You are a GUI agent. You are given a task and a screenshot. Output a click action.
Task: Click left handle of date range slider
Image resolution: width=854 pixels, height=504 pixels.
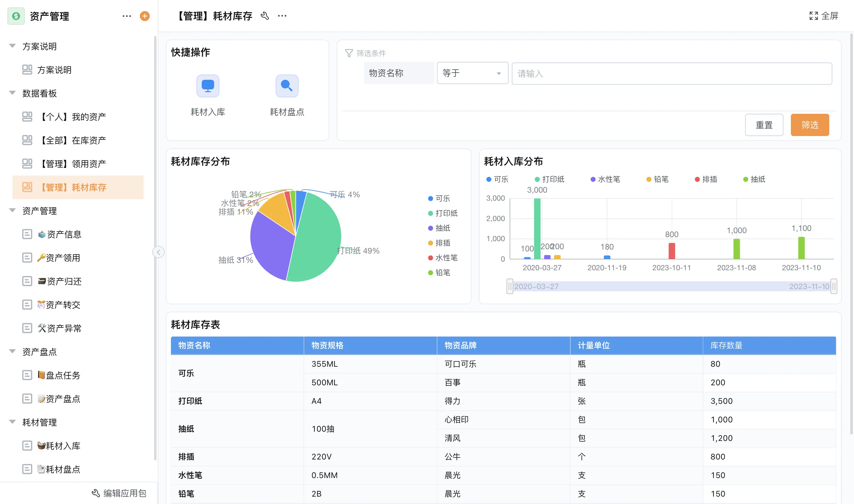click(x=510, y=286)
